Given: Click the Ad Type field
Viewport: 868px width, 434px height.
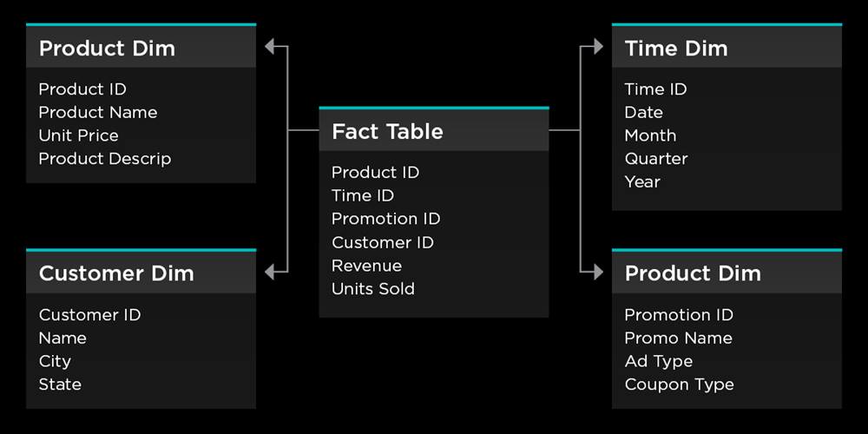Looking at the screenshot, I should 658,361.
